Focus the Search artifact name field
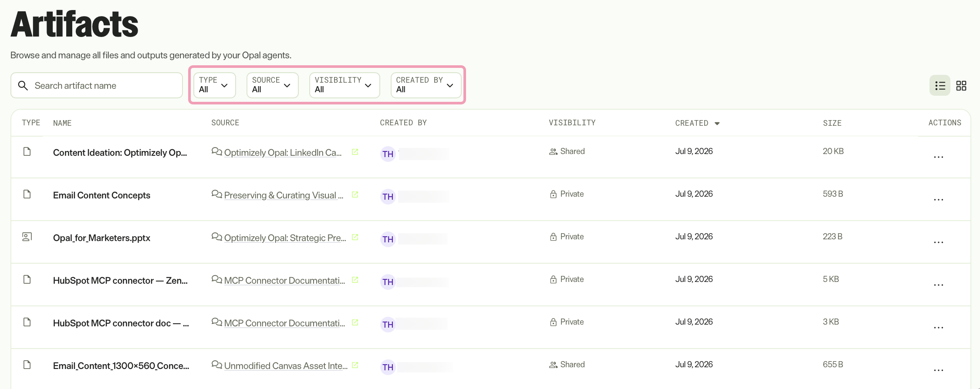Image resolution: width=980 pixels, height=389 pixels. pos(97,85)
